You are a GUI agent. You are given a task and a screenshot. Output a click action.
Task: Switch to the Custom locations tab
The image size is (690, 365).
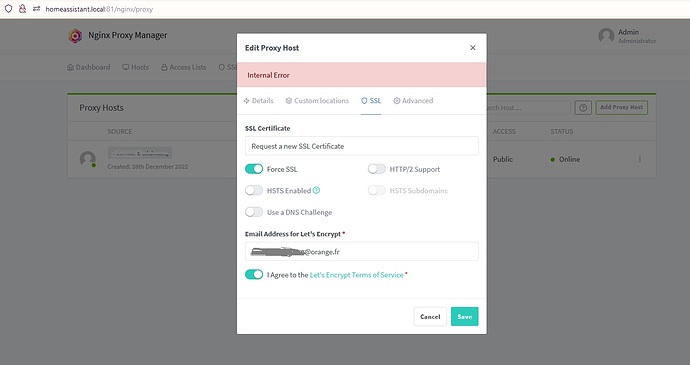[317, 101]
